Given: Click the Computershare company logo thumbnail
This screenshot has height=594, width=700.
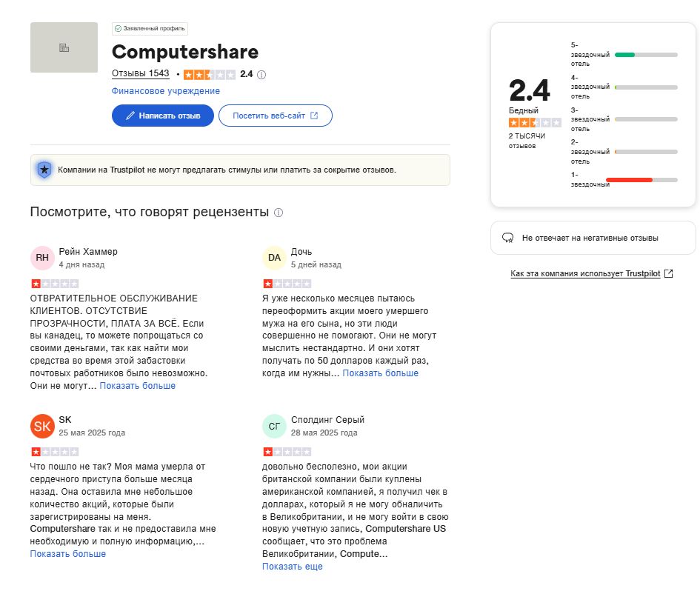Looking at the screenshot, I should click(x=64, y=47).
